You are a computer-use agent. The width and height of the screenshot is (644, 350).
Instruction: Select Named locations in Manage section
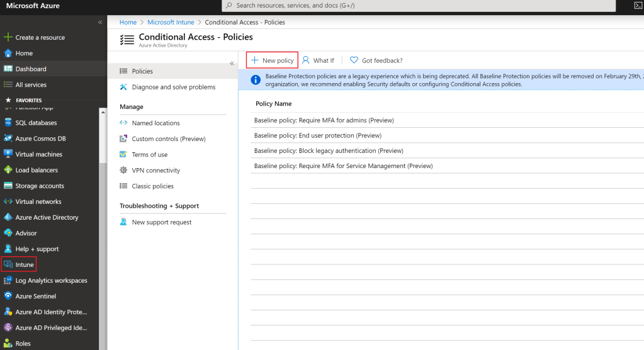[155, 123]
